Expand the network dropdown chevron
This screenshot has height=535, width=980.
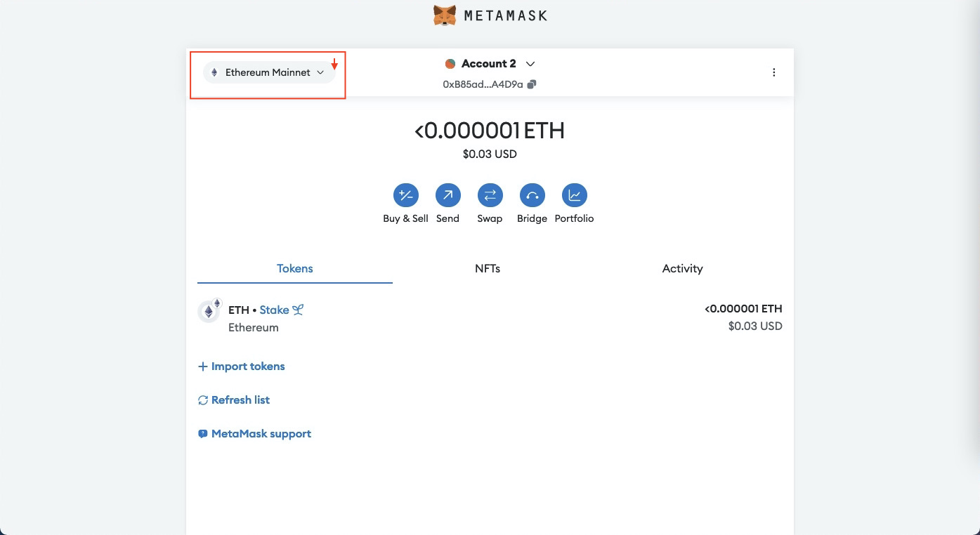click(x=320, y=72)
